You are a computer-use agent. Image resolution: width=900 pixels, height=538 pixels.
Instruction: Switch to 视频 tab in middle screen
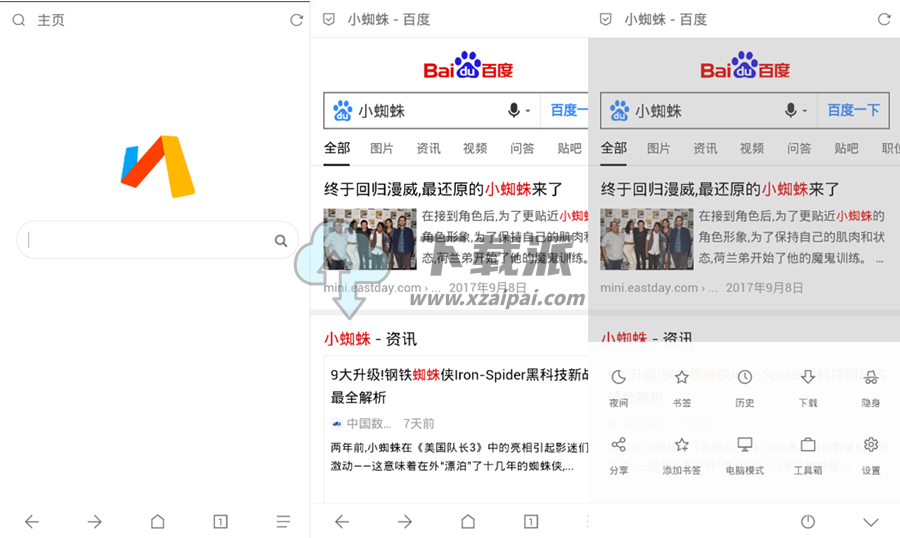tap(475, 149)
